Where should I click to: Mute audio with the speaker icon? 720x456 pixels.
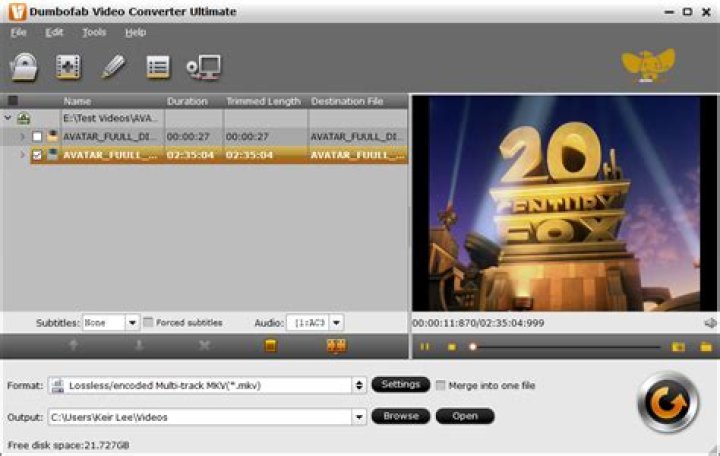pyautogui.click(x=709, y=323)
